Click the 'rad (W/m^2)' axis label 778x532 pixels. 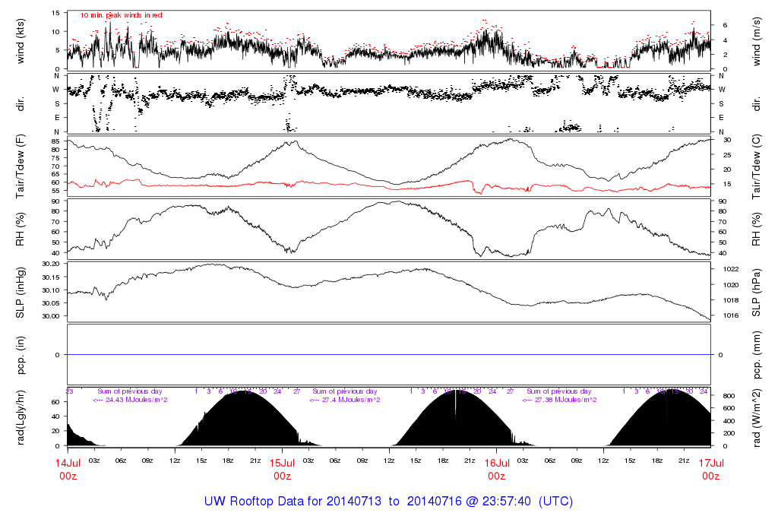757,416
